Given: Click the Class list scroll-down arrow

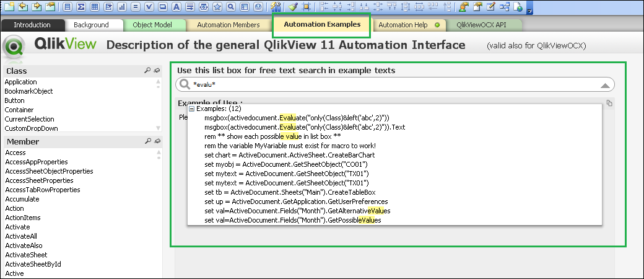Looking at the screenshot, I should [x=159, y=128].
